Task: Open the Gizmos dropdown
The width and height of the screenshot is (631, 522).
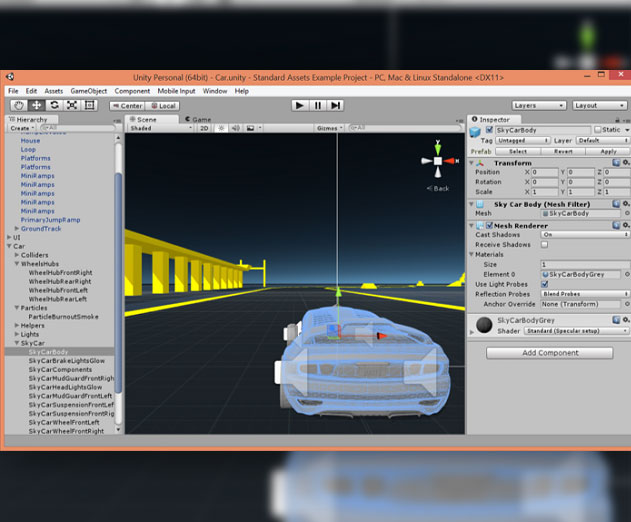Action: (329, 128)
